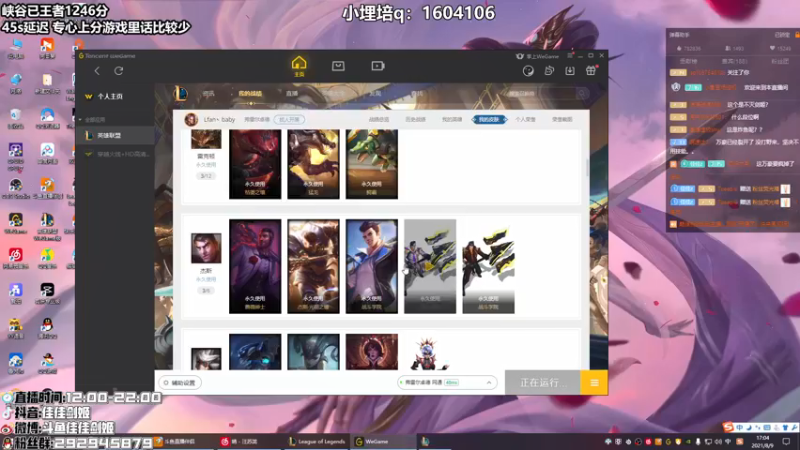Open the second Renekton golden skin card
Image resolution: width=800 pixels, height=450 pixels.
[313, 164]
